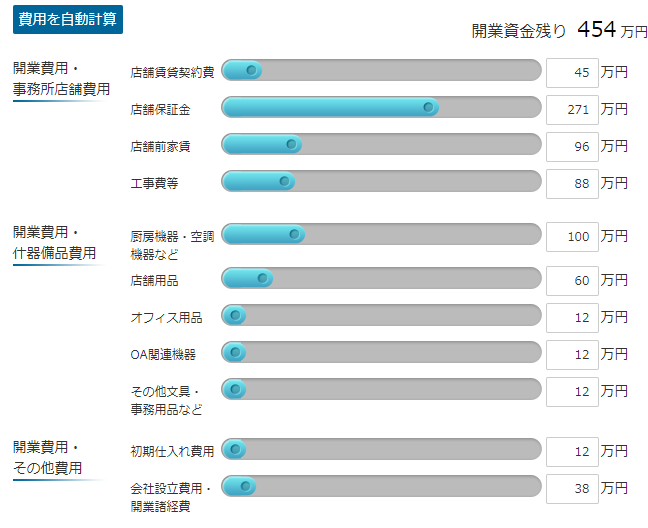Click the 店舗用品 slider knob
This screenshot has height=528, width=648.
(262, 278)
